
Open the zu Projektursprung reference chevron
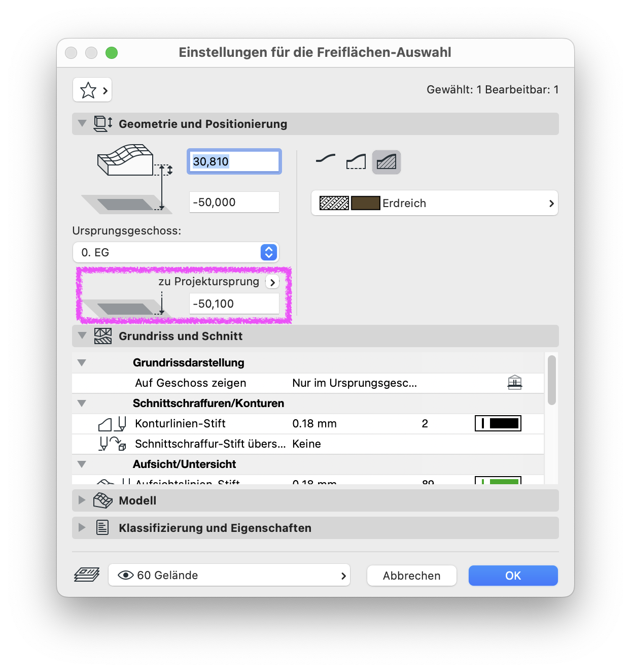tap(272, 282)
